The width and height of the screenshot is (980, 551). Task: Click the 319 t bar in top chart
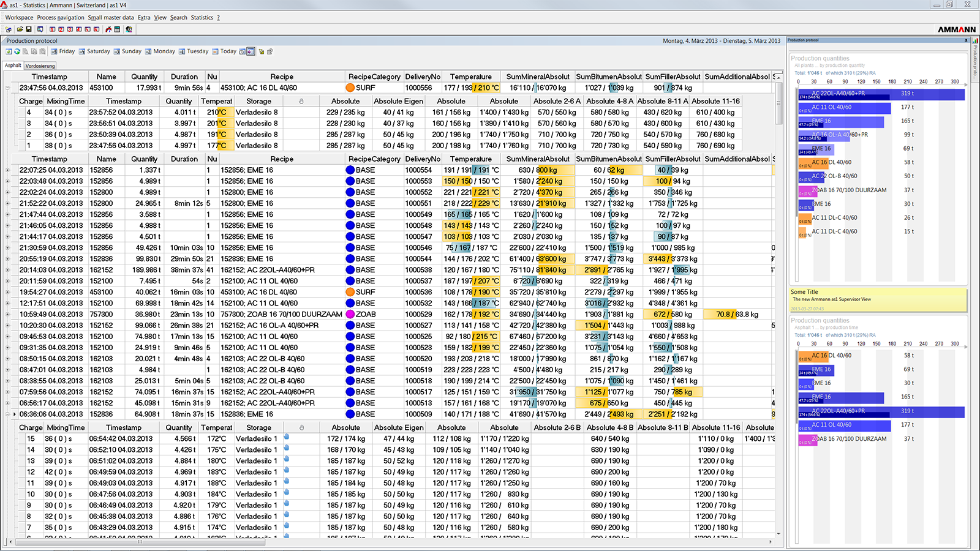coord(881,94)
